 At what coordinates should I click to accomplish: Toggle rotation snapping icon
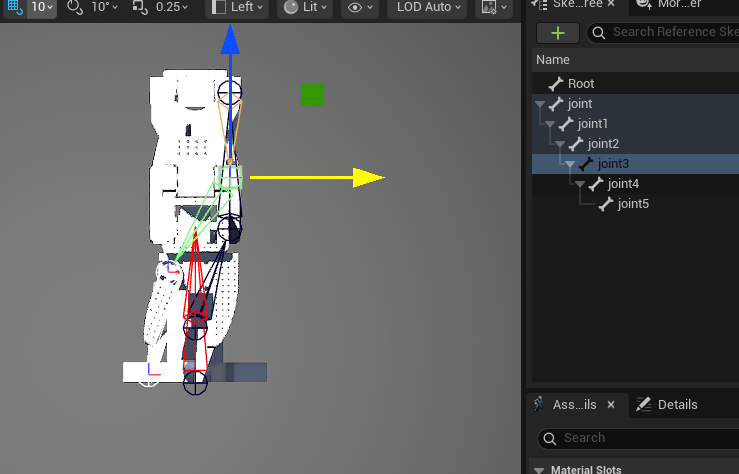tap(74, 7)
